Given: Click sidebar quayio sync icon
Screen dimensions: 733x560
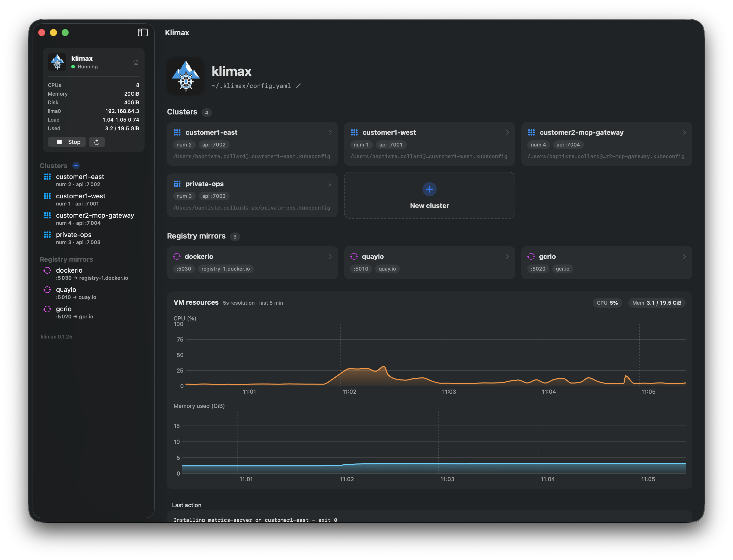Looking at the screenshot, I should click(47, 290).
